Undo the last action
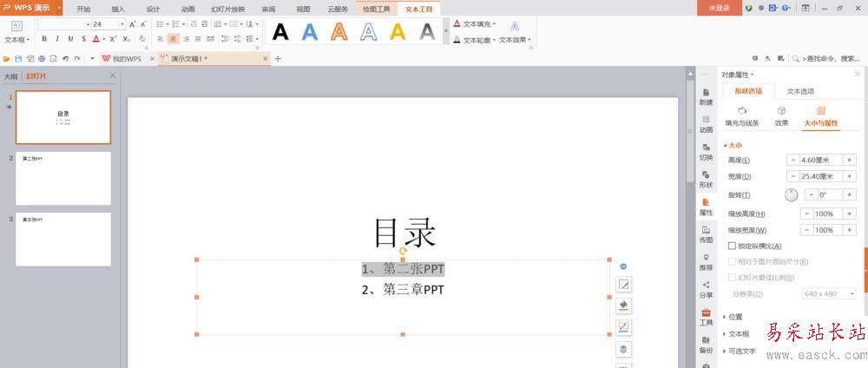Image resolution: width=868 pixels, height=368 pixels. [x=65, y=59]
